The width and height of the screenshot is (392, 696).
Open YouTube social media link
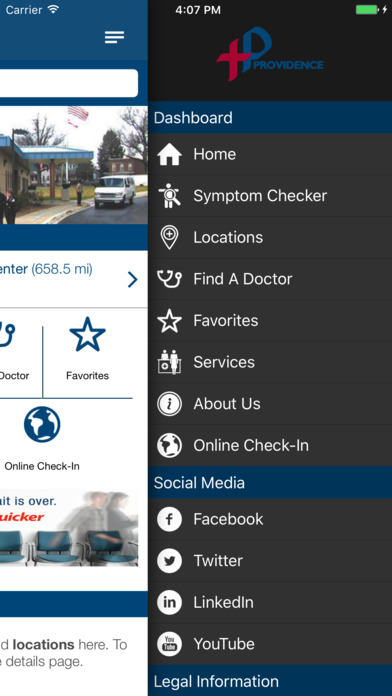(x=270, y=644)
